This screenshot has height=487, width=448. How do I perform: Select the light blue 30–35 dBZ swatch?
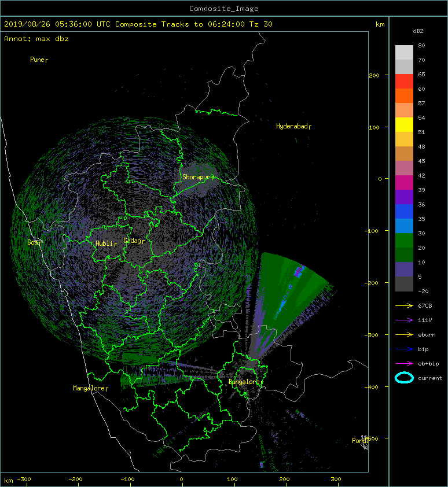(x=404, y=226)
